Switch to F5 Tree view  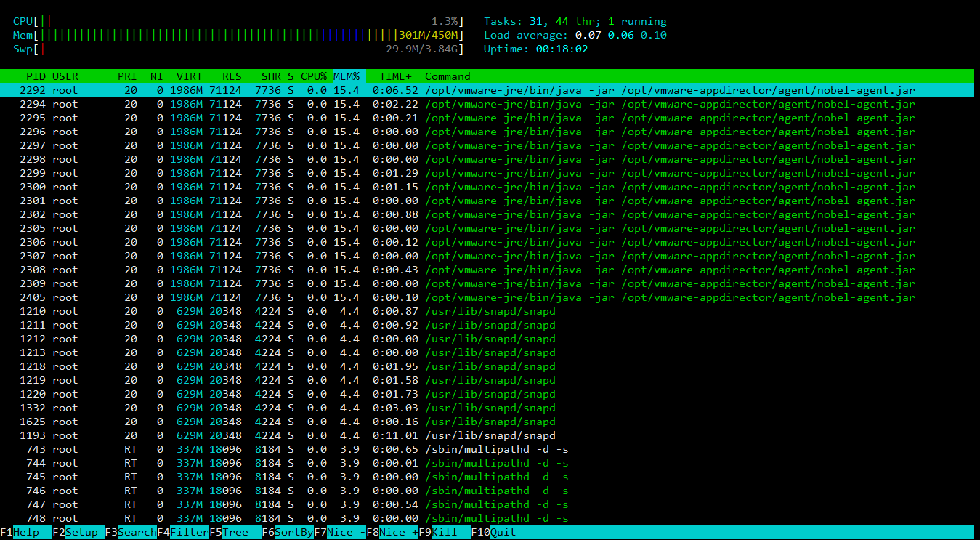point(235,532)
